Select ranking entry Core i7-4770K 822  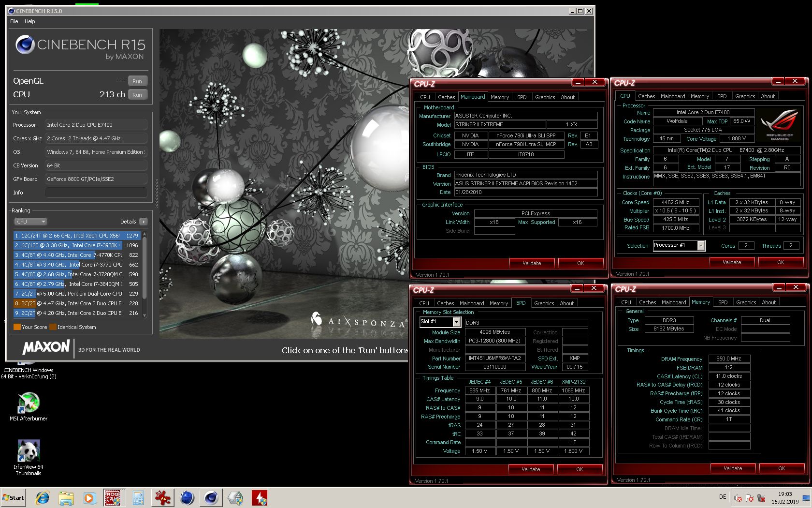click(77, 255)
